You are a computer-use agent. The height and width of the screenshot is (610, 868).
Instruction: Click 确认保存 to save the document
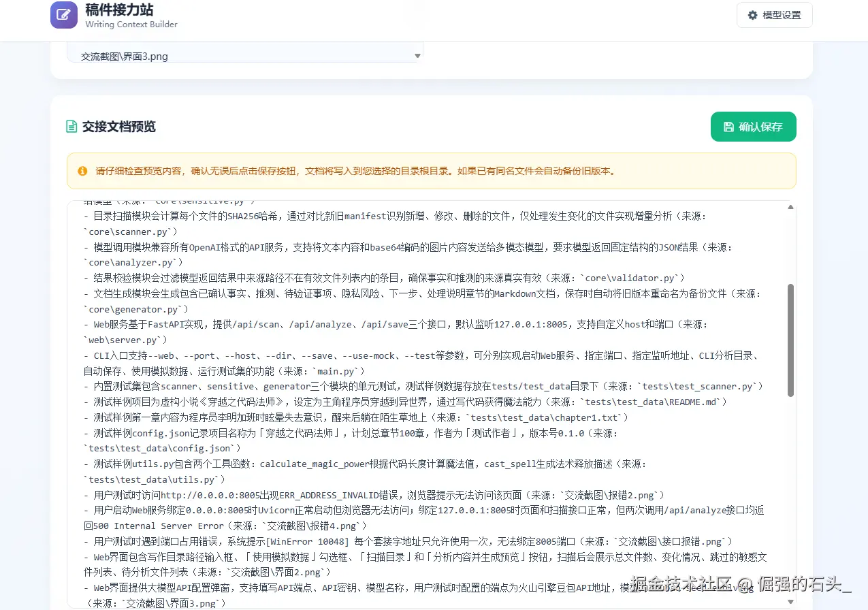coord(753,127)
